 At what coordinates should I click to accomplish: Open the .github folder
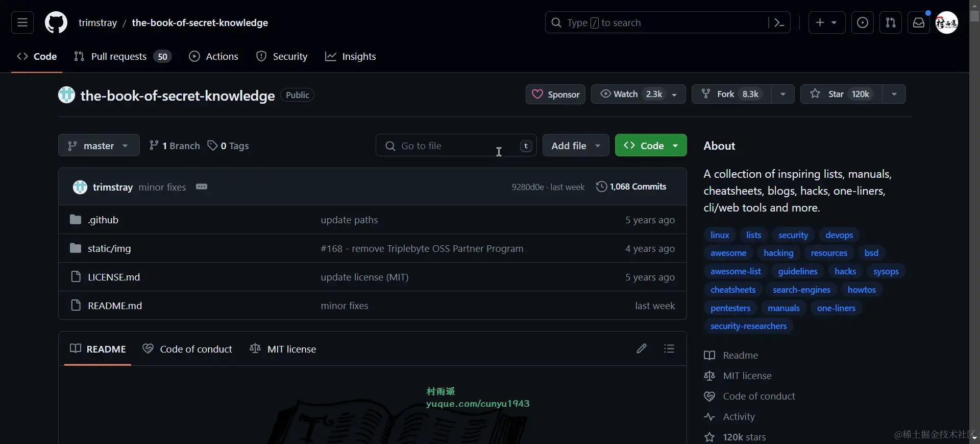coord(103,220)
